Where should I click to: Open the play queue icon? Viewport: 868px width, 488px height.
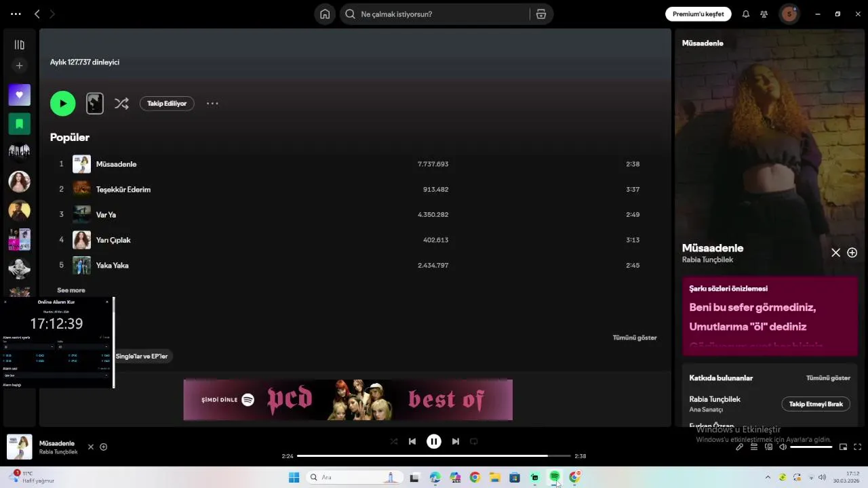(x=754, y=447)
